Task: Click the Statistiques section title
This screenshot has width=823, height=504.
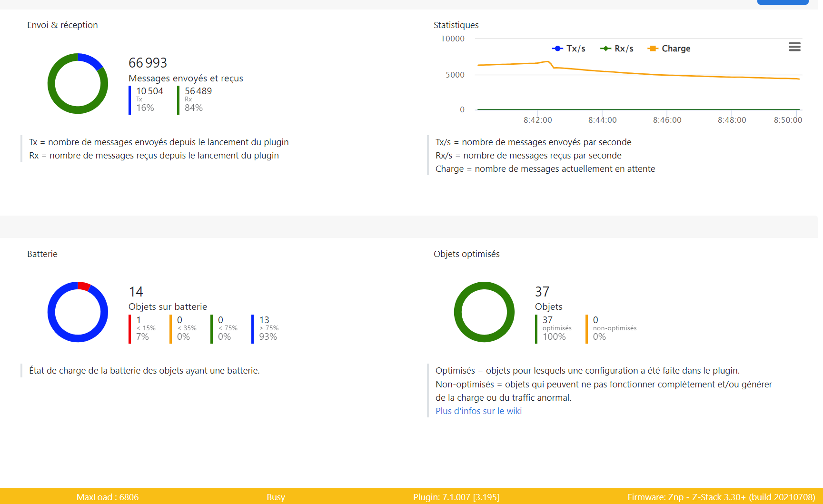Action: click(x=456, y=25)
